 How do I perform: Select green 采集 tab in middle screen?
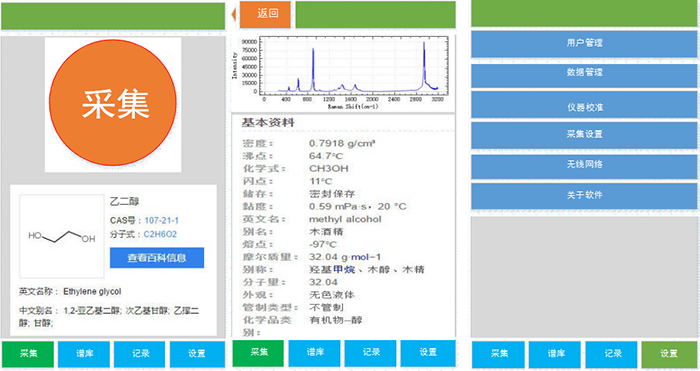258,353
